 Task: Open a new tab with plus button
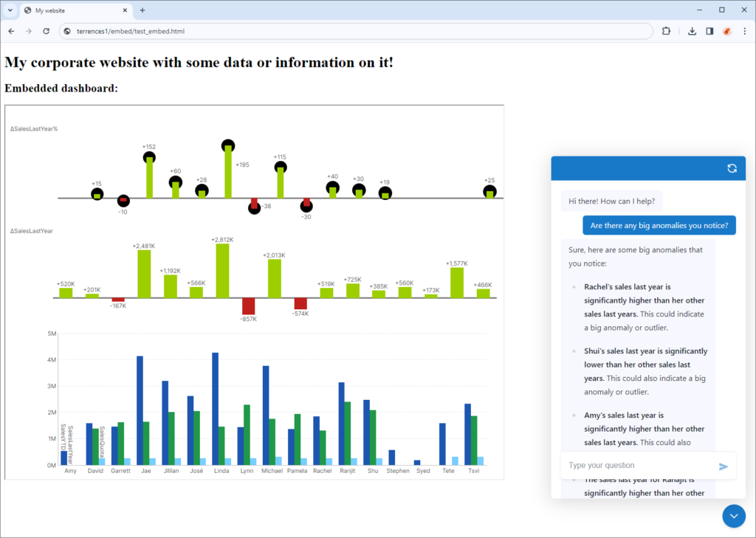(x=142, y=10)
